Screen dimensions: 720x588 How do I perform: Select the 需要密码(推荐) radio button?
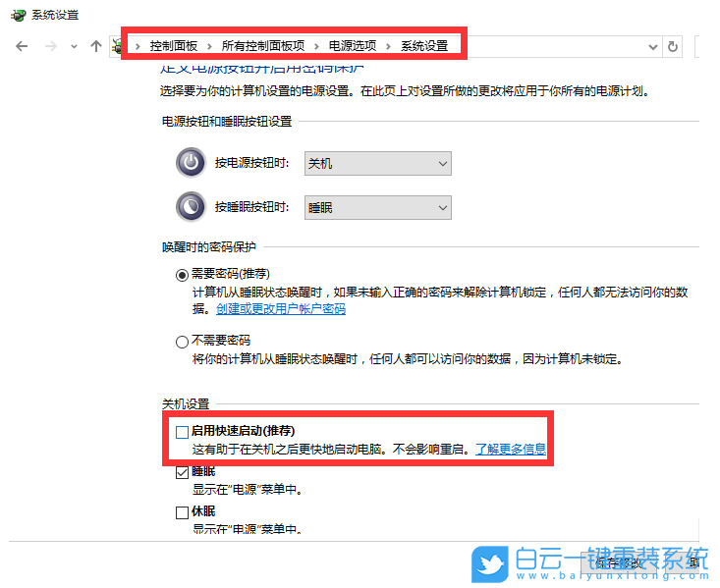[x=183, y=275]
